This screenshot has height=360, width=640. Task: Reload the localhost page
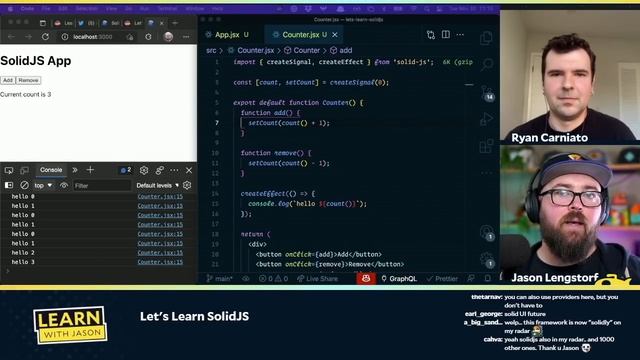[x=45, y=37]
